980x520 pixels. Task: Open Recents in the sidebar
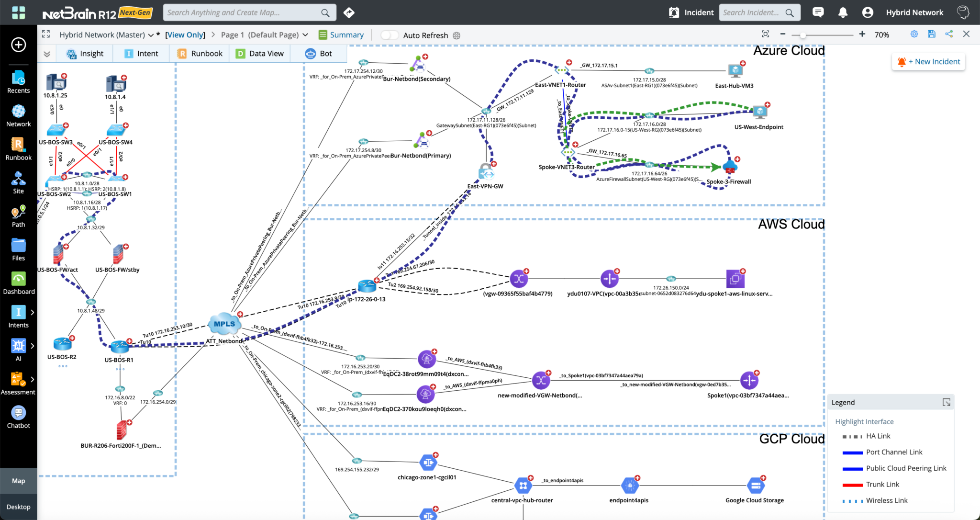click(x=18, y=82)
